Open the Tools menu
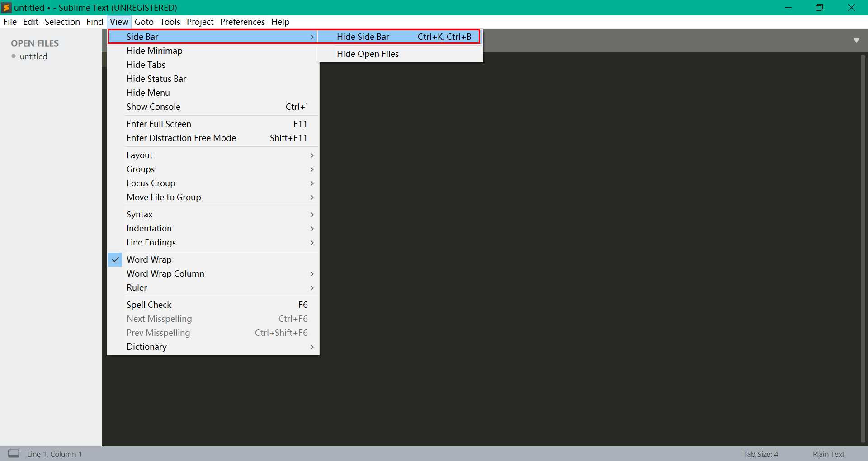868x461 pixels. click(x=170, y=22)
